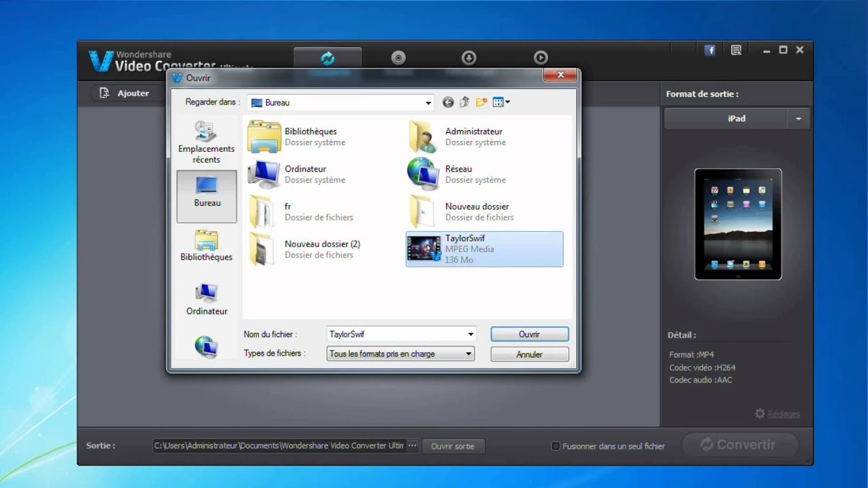Open the Réglages settings link

pyautogui.click(x=778, y=413)
